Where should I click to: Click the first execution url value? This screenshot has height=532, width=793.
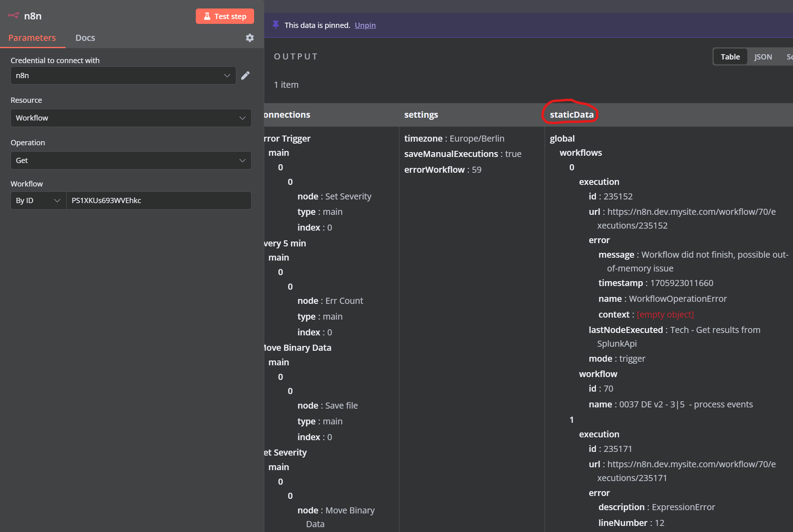[x=691, y=212]
